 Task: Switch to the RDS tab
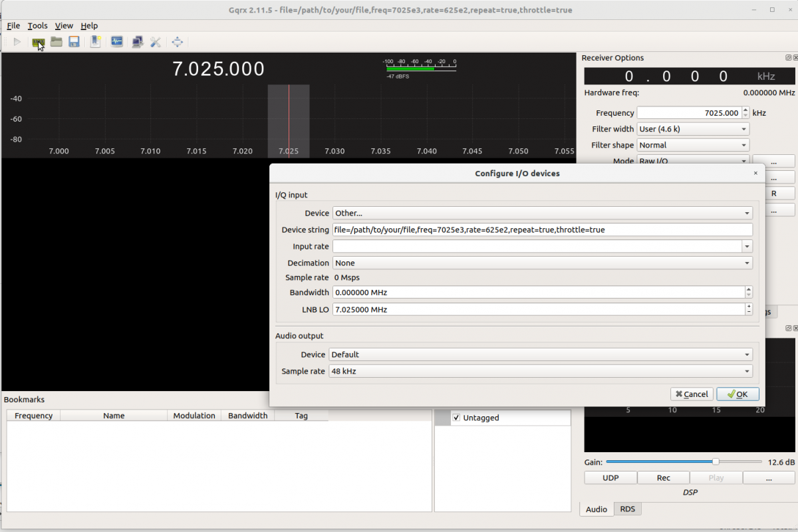pyautogui.click(x=627, y=509)
